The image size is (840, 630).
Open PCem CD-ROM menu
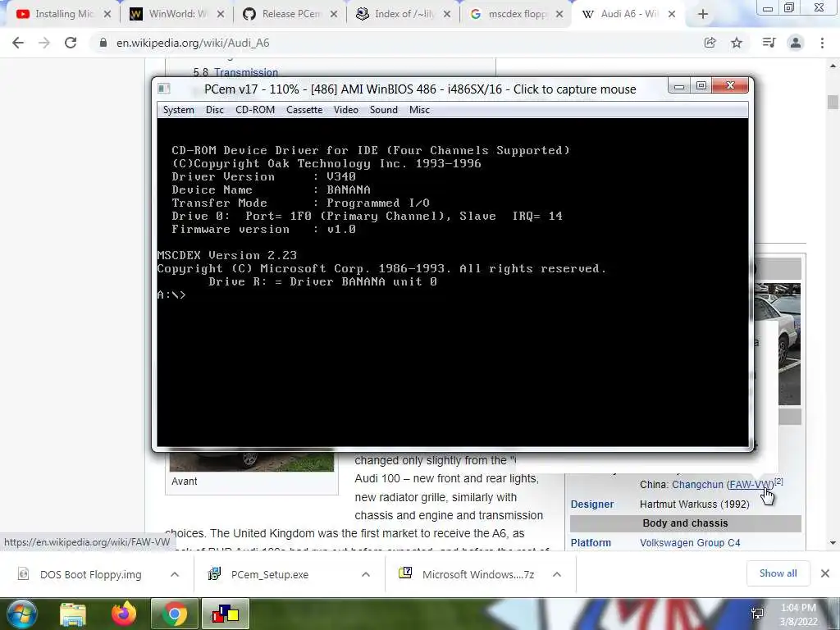pyautogui.click(x=255, y=110)
